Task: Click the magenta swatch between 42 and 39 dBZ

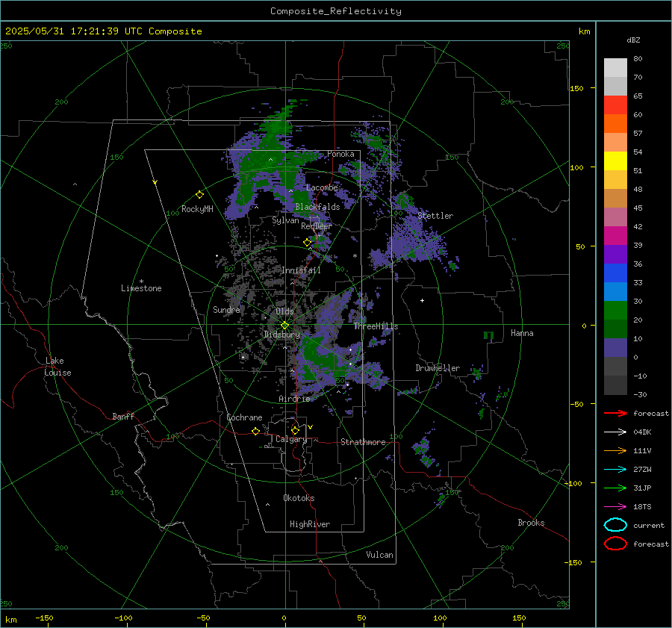Action: pos(615,235)
